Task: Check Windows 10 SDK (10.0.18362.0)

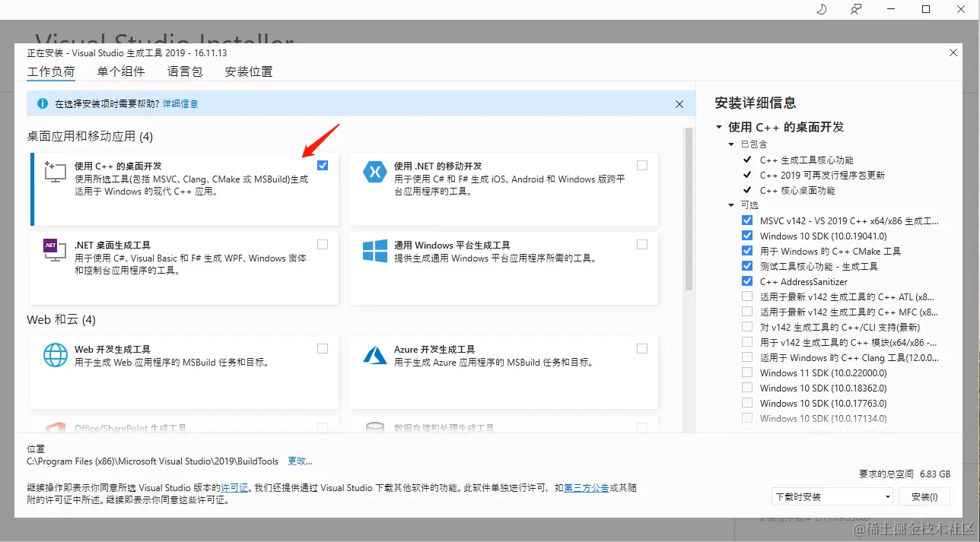Action: point(746,388)
